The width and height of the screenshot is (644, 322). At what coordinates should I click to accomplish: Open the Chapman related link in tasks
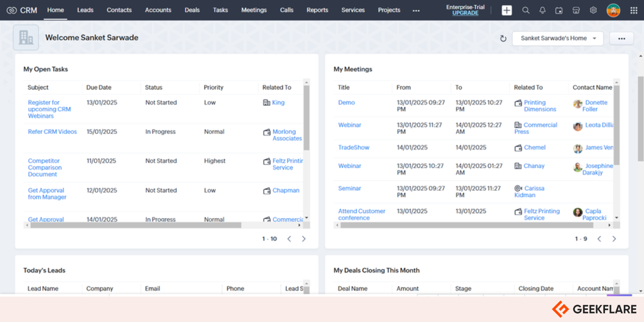click(286, 190)
